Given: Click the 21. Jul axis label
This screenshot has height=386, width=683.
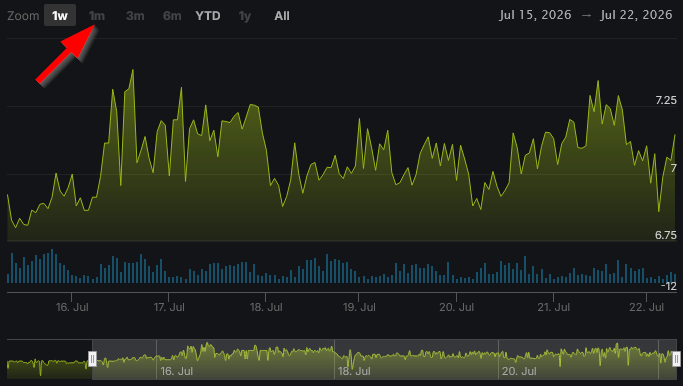Looking at the screenshot, I should (554, 307).
